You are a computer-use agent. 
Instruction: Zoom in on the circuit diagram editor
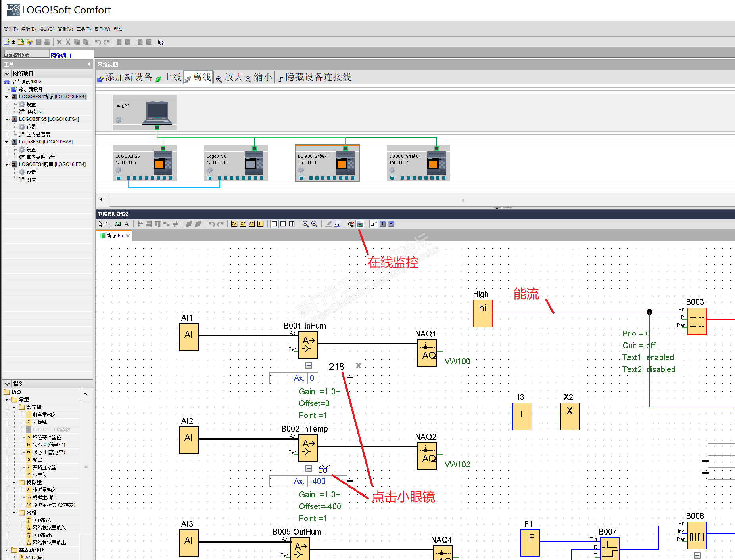[x=305, y=224]
